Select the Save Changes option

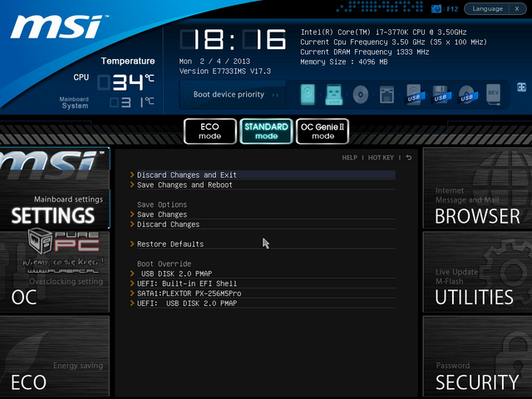point(263,214)
